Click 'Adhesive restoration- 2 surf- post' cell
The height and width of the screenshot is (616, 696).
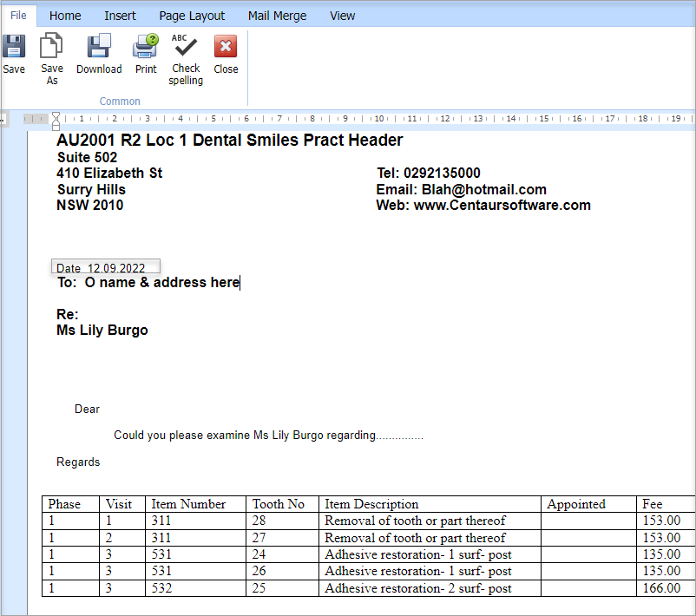(430, 588)
